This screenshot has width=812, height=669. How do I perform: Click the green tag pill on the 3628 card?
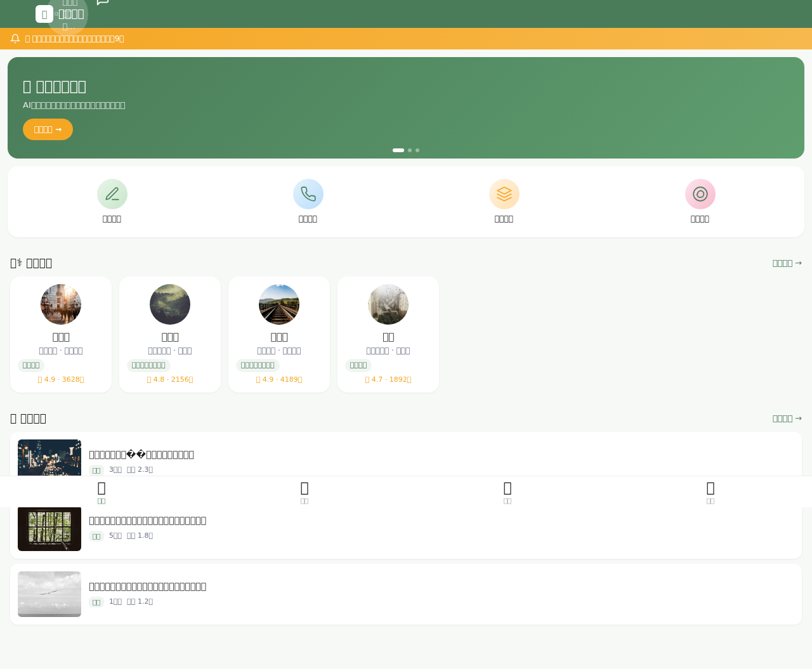31,365
